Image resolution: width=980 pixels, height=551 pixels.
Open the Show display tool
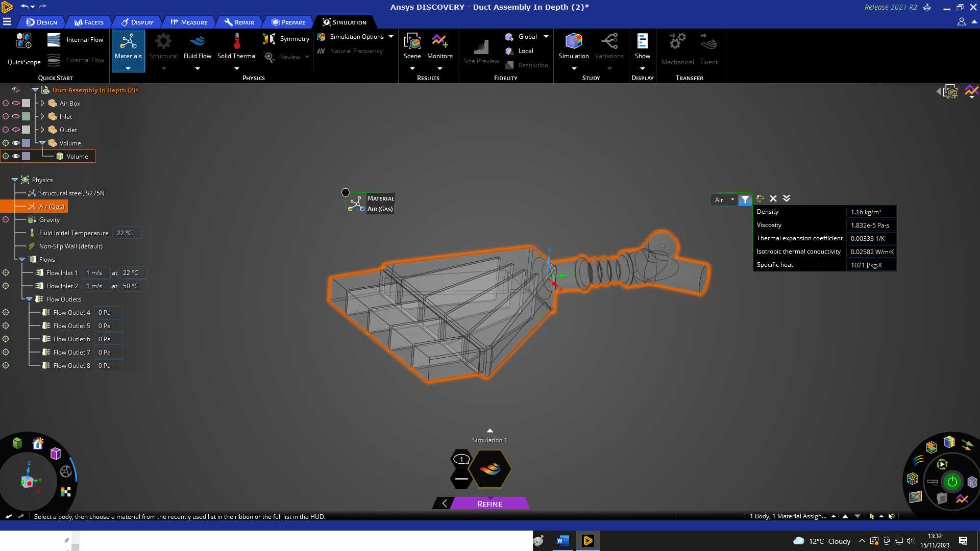(643, 50)
